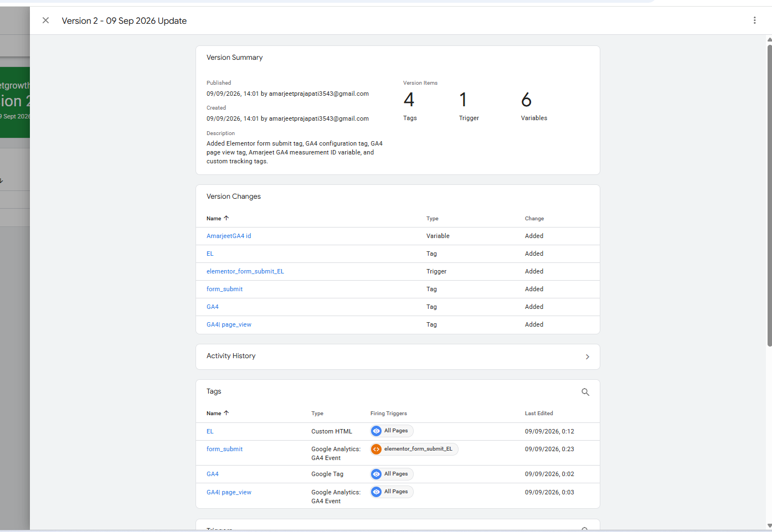Click the Variable type cell for AmarjeetGA4 id
This screenshot has height=532, width=772.
438,236
